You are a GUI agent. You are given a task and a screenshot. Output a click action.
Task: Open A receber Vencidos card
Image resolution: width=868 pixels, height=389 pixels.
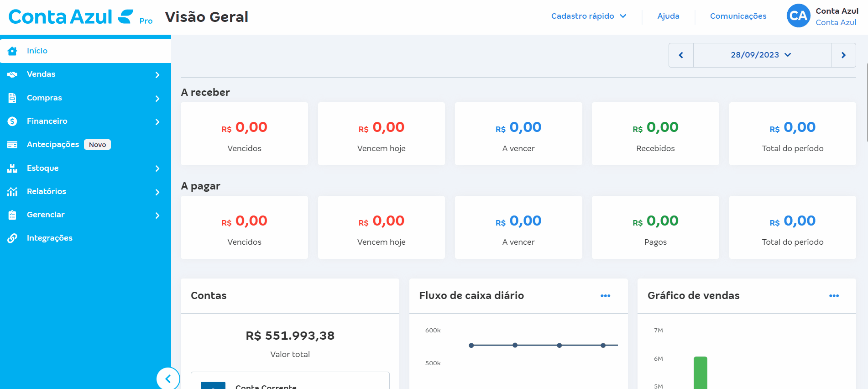[x=244, y=134]
